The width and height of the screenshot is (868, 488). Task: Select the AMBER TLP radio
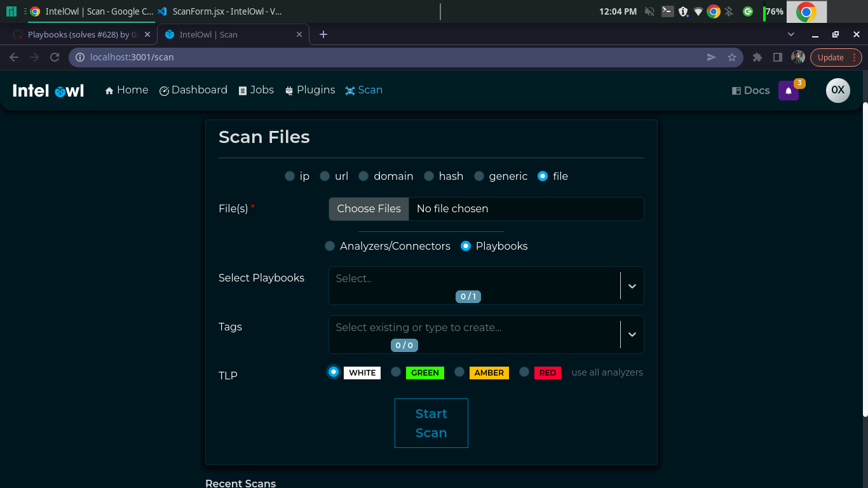[459, 372]
